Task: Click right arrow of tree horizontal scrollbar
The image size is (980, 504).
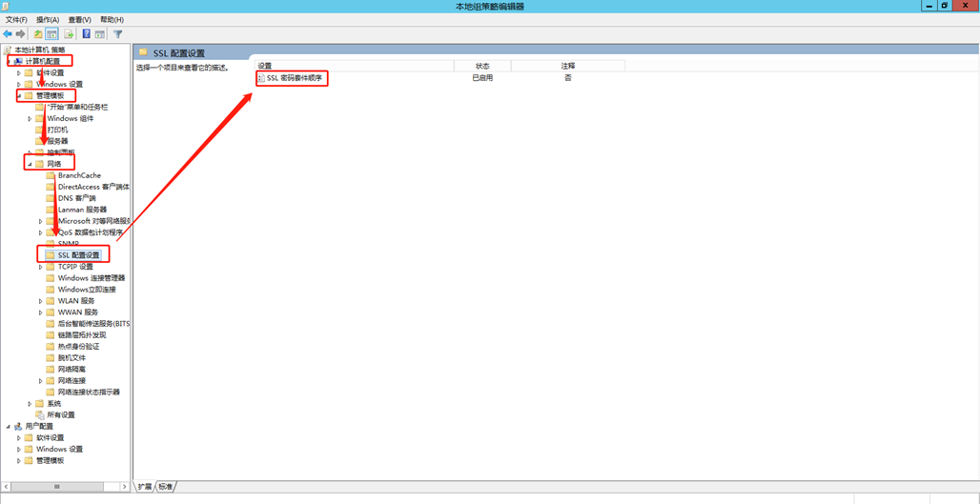Action: pyautogui.click(x=124, y=487)
